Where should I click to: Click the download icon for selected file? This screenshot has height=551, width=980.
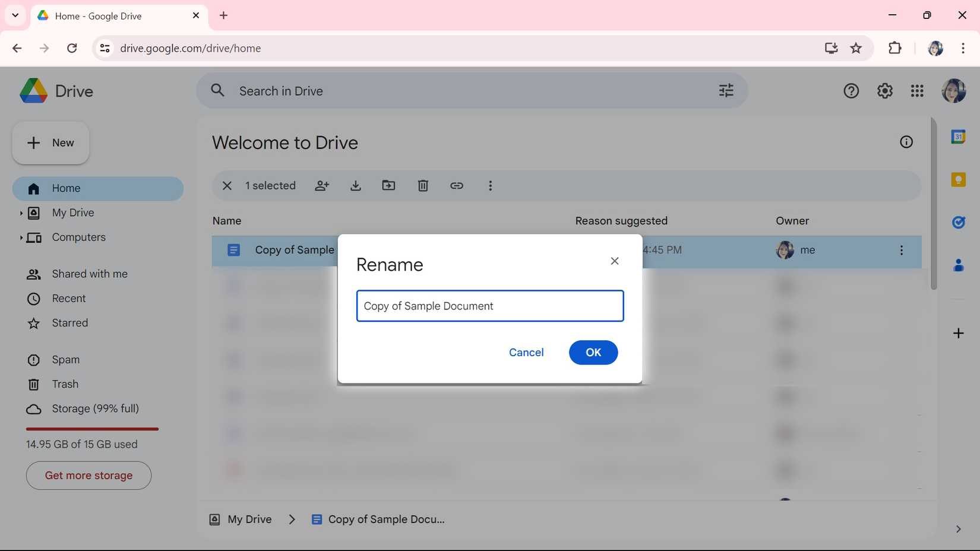pos(355,186)
